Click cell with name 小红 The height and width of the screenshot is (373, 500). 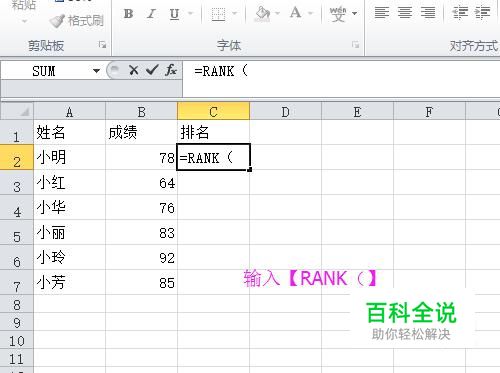pos(69,182)
